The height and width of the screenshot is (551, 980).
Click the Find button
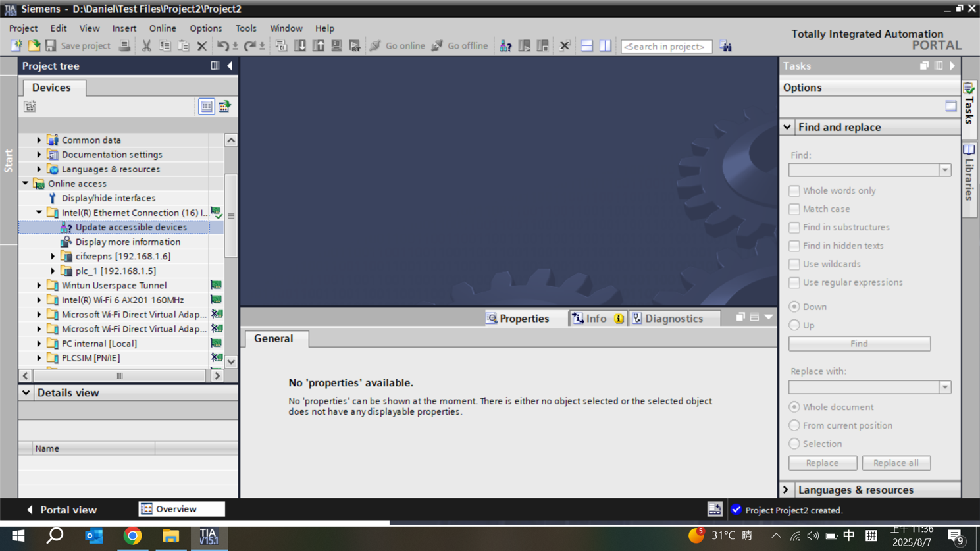tap(860, 344)
